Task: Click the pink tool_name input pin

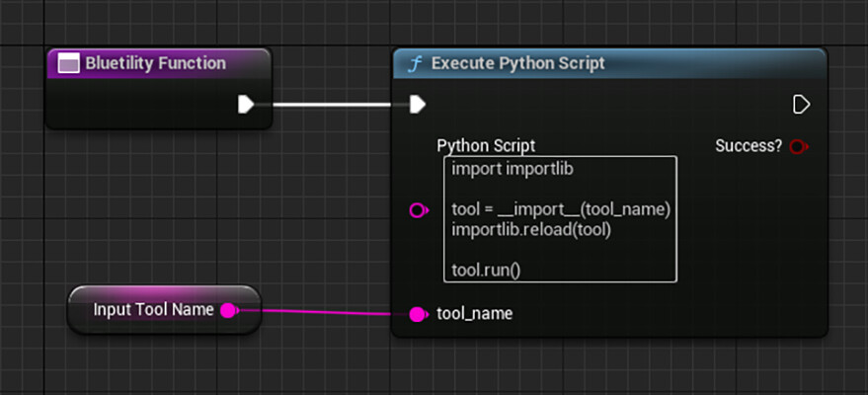Action: click(418, 314)
